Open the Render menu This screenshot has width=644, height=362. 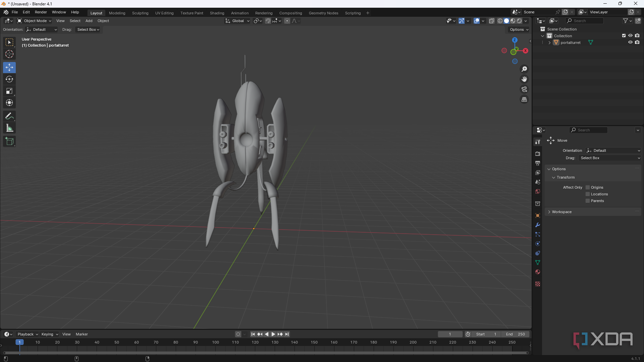41,12
